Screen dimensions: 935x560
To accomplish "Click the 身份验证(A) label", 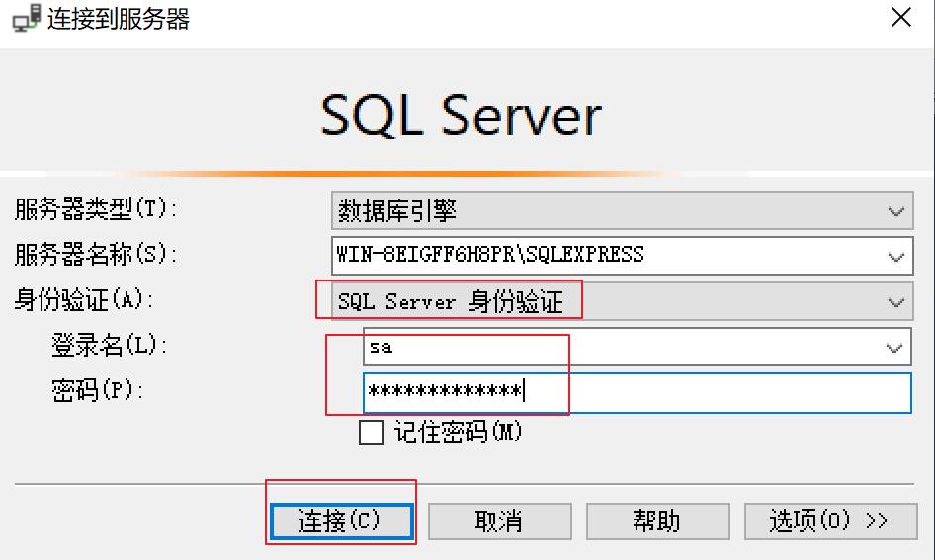I will (84, 299).
